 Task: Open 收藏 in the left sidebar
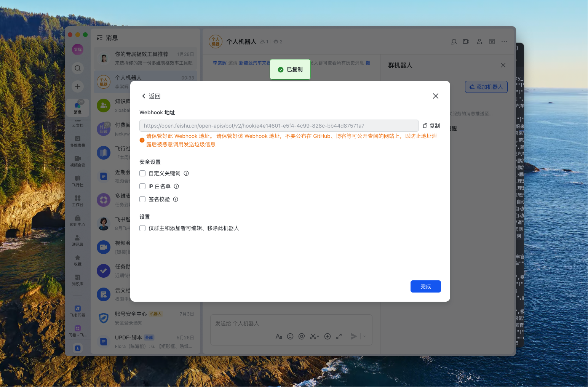pos(78,261)
